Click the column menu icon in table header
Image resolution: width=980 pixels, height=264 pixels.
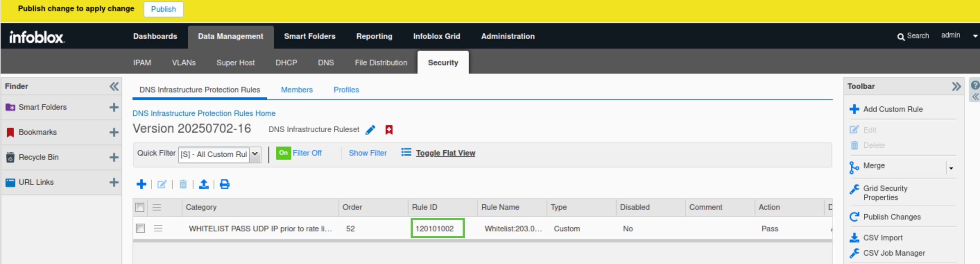point(157,207)
